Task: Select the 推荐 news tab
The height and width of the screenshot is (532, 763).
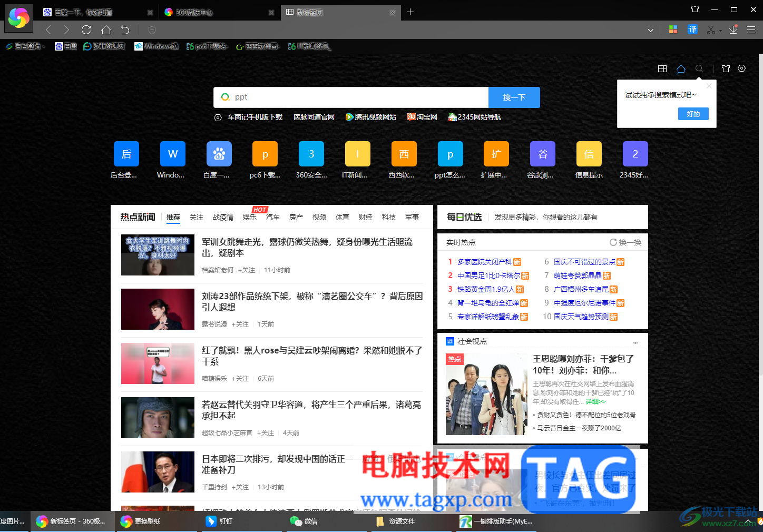Action: tap(173, 217)
